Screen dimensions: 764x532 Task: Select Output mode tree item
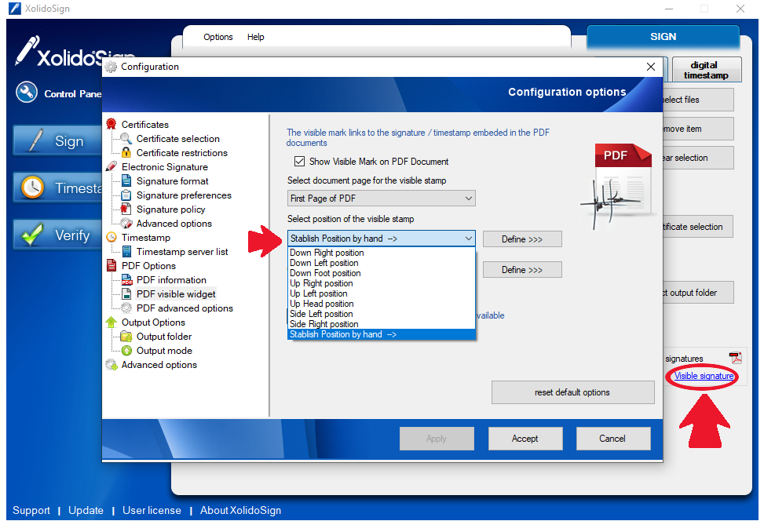(164, 351)
